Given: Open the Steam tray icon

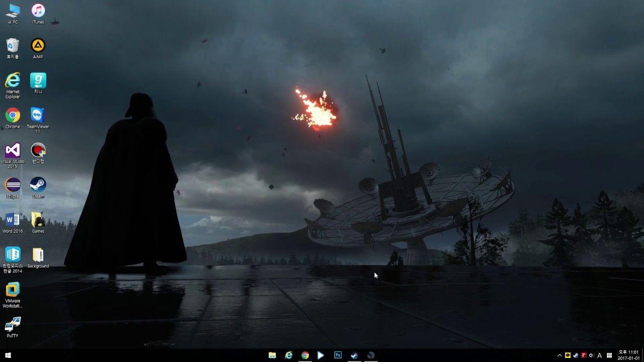Looking at the screenshot, I should tap(576, 355).
